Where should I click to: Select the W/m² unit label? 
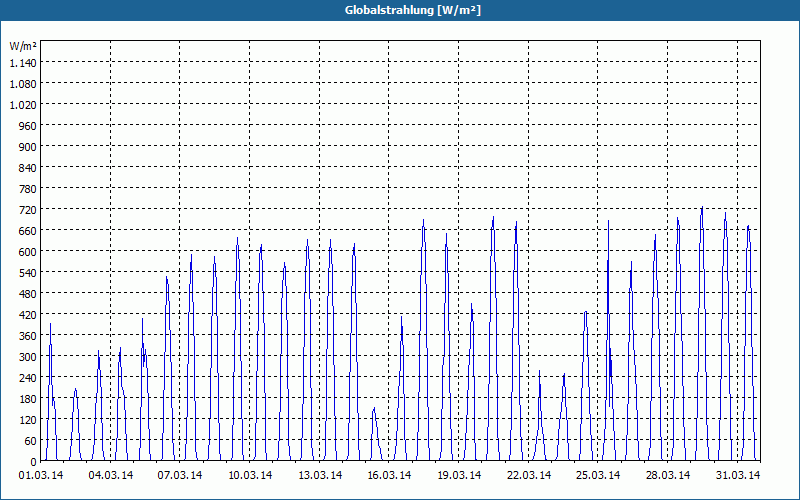[23, 46]
